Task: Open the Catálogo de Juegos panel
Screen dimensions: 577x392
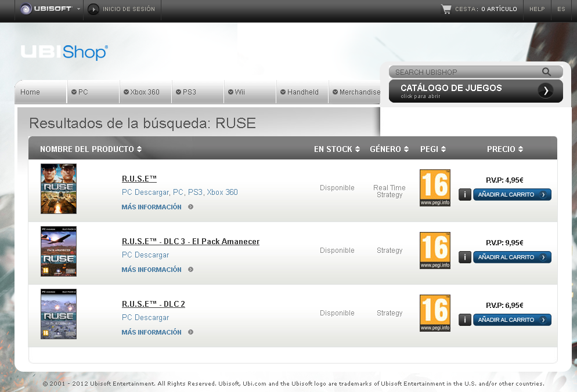Action: click(x=476, y=91)
